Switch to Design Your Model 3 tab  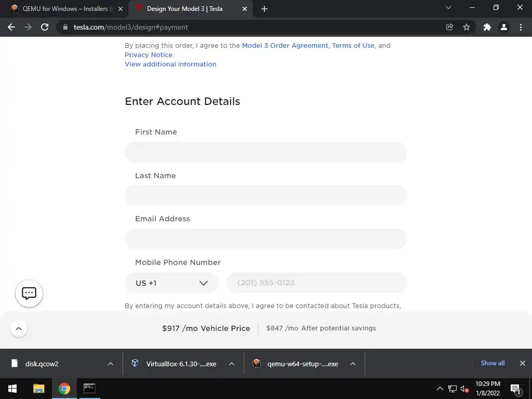(x=190, y=9)
